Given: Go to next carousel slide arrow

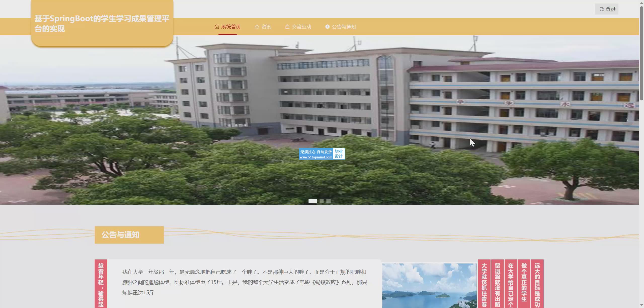Looking at the screenshot, I should click(627, 120).
